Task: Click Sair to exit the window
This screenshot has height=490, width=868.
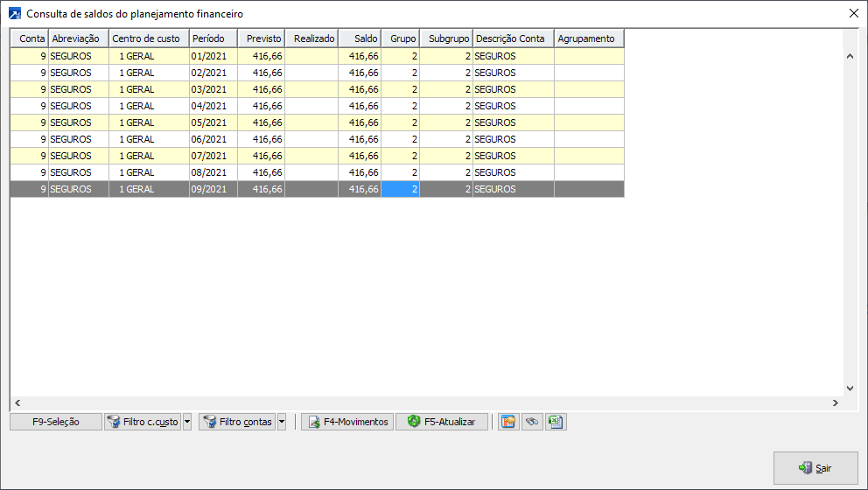Action: [x=815, y=468]
